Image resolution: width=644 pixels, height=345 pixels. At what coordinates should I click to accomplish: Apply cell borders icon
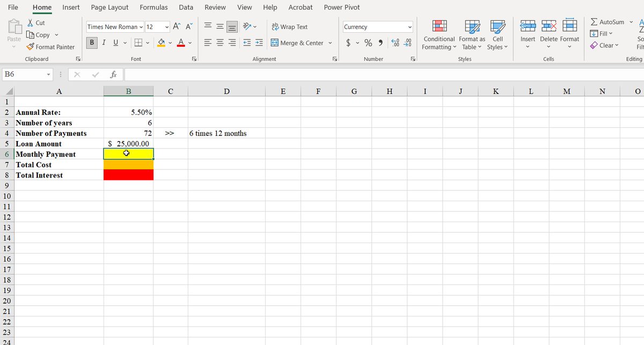[138, 42]
